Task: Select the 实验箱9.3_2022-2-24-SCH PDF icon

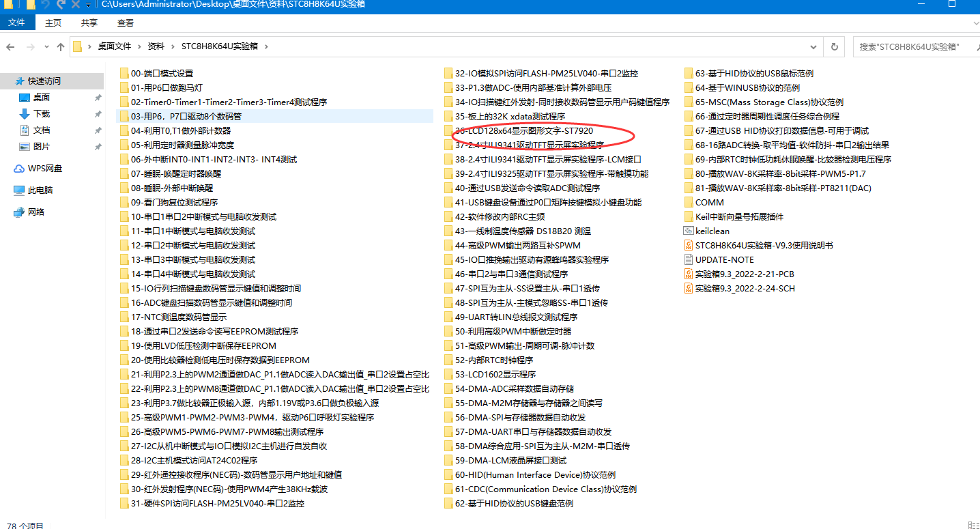Action: (689, 288)
